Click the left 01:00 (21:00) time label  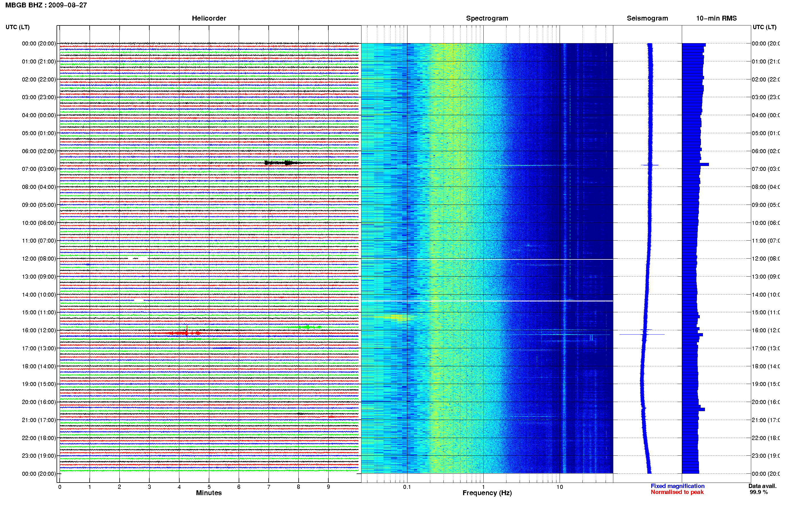click(39, 61)
